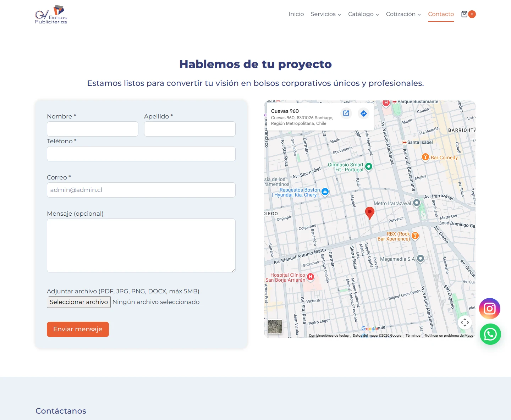The height and width of the screenshot is (420, 511).
Task: Select the Megamedia S.A marker
Action: [x=421, y=259]
